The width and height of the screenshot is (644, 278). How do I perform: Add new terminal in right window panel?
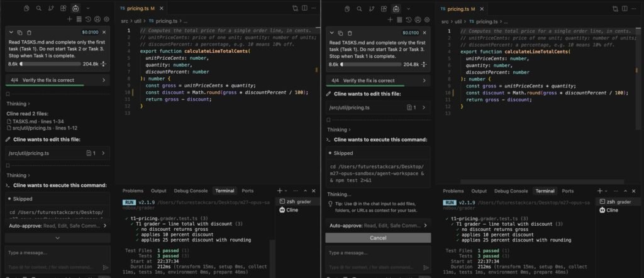point(599,191)
